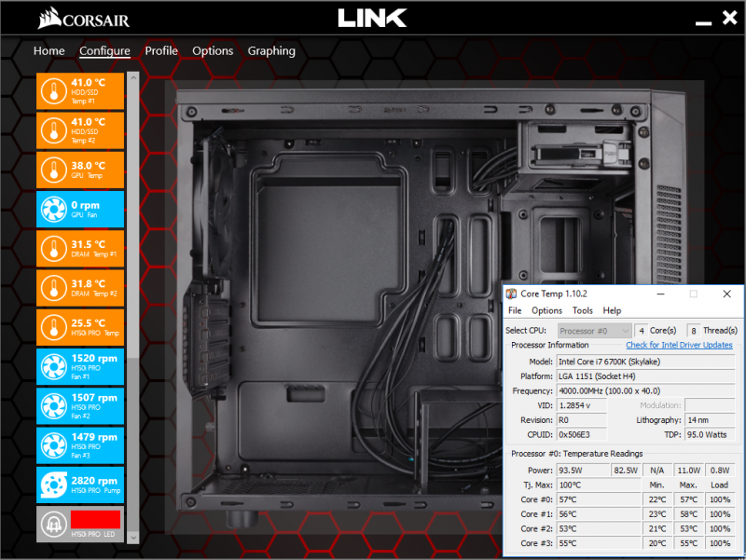Click the HDD/SSD Temp #2 thermometer icon
Image resolution: width=746 pixels, height=560 pixels.
point(54,130)
